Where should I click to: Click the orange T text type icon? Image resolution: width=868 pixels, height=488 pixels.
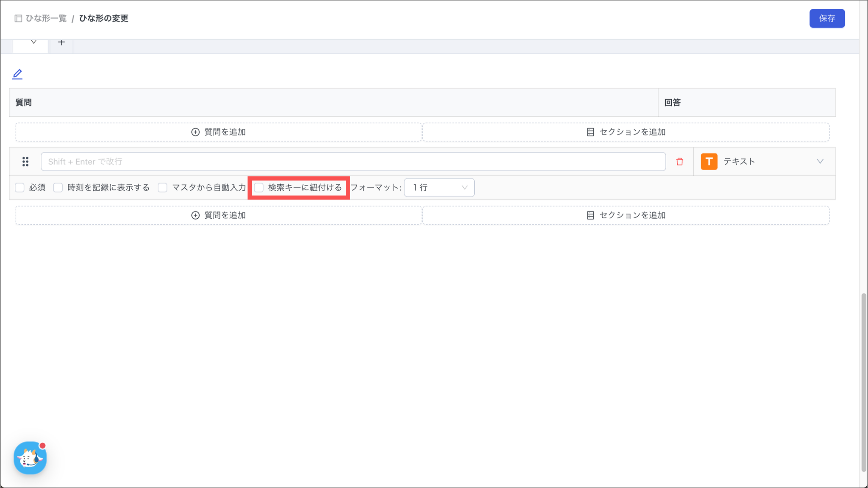[709, 162]
